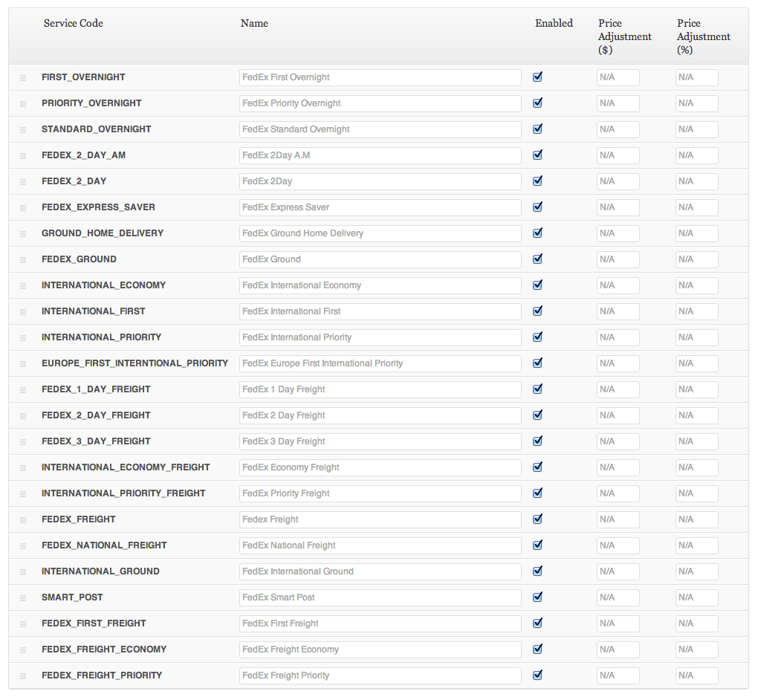Toggle SMART_POST enabled checkbox

point(537,597)
